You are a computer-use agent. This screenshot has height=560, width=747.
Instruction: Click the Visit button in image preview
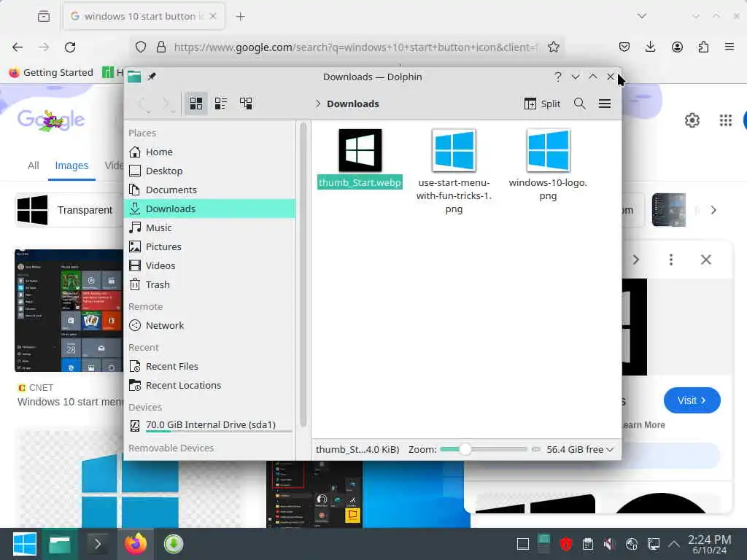692,400
